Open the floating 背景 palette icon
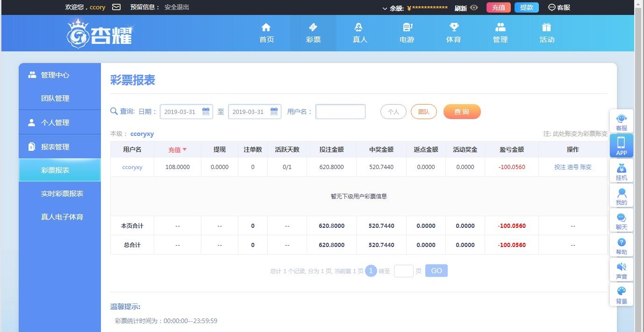The height and width of the screenshot is (332, 644). [622, 295]
